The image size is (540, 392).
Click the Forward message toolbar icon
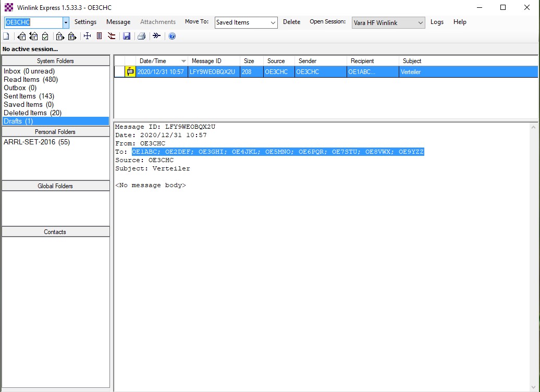point(60,36)
